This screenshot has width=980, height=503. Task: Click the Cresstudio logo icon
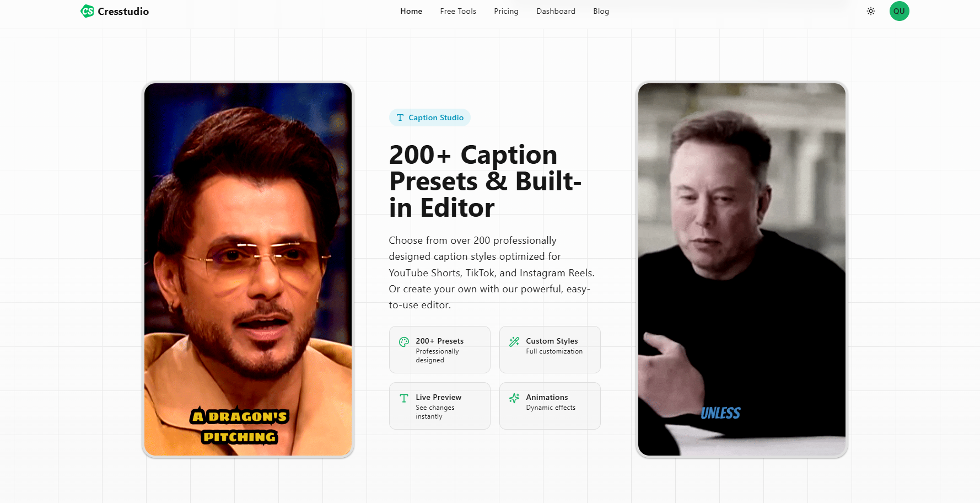click(87, 11)
